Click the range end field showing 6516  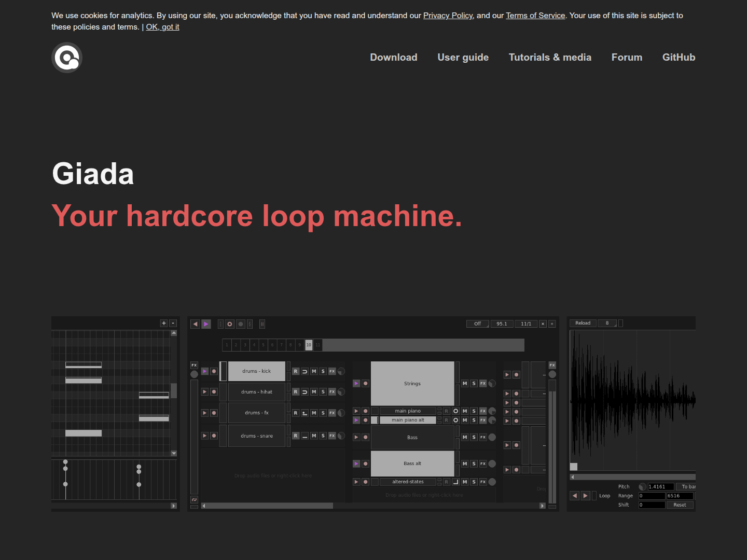pos(680,496)
